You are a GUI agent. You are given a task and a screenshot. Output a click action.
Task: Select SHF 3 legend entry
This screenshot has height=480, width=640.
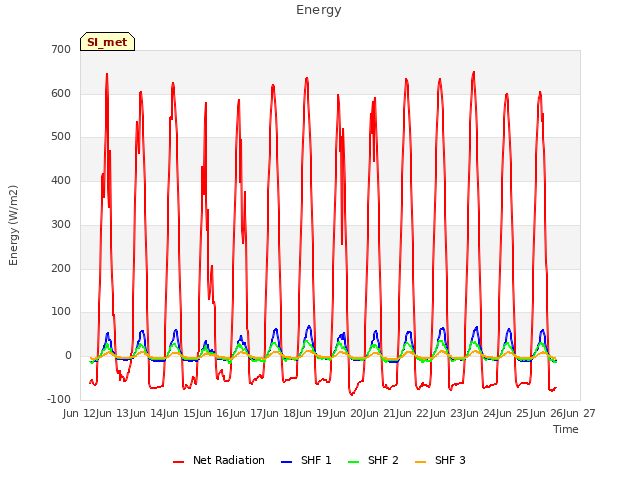coord(440,460)
